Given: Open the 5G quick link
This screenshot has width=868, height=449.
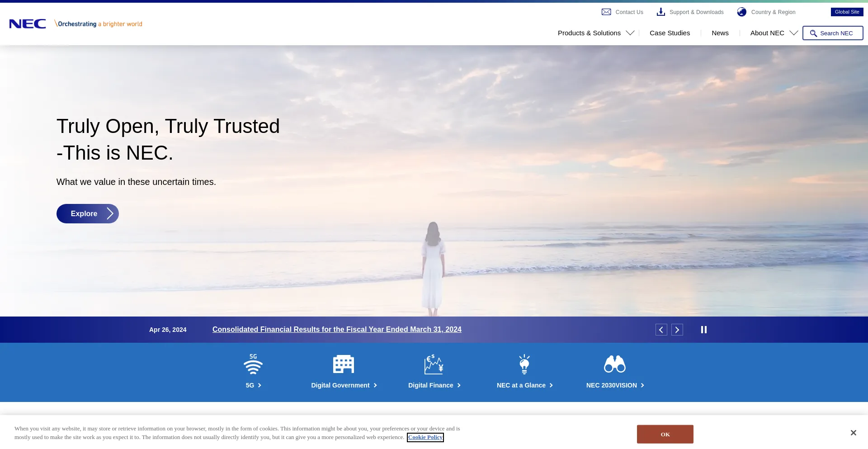Looking at the screenshot, I should pos(253,385).
